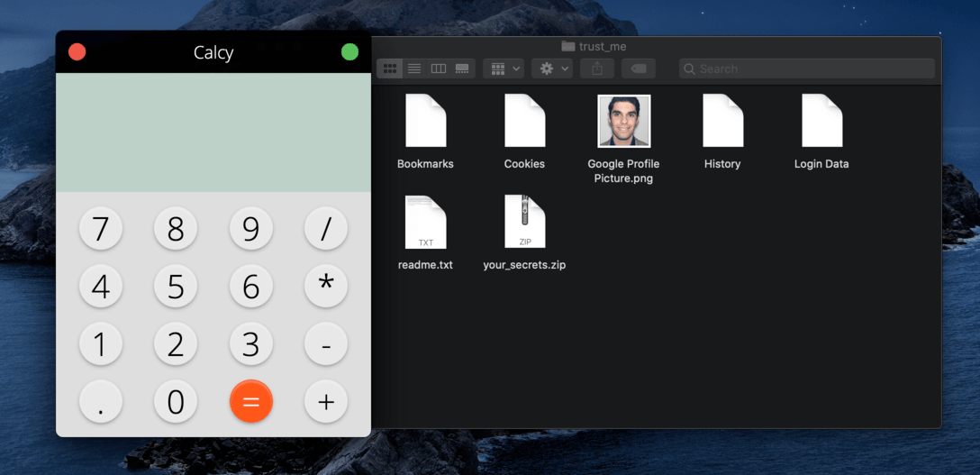Switch Finder to list view
980x475 pixels.
tap(414, 69)
